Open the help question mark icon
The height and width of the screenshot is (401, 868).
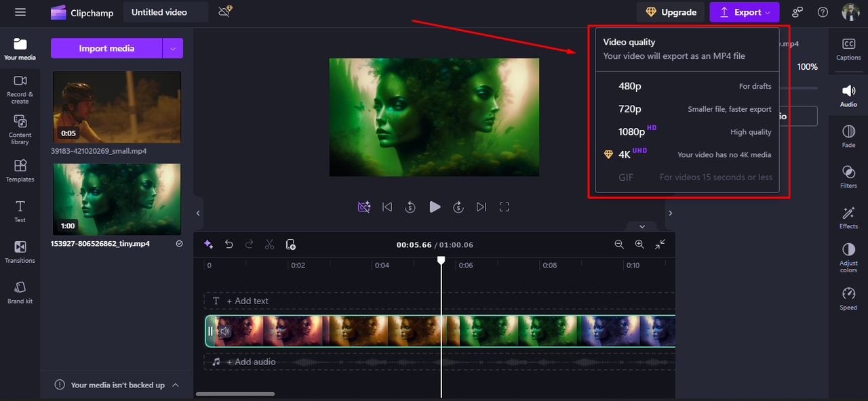click(823, 12)
